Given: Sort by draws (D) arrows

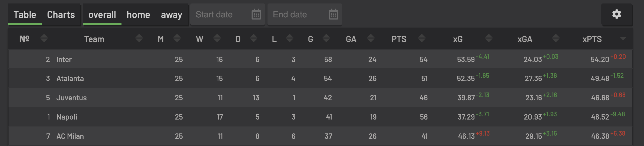Looking at the screenshot, I should tap(254, 39).
